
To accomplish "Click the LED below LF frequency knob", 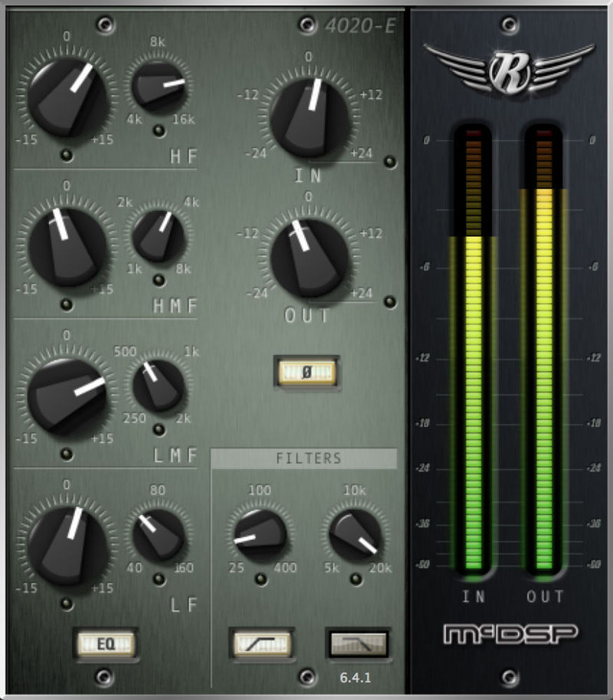I will point(159,579).
